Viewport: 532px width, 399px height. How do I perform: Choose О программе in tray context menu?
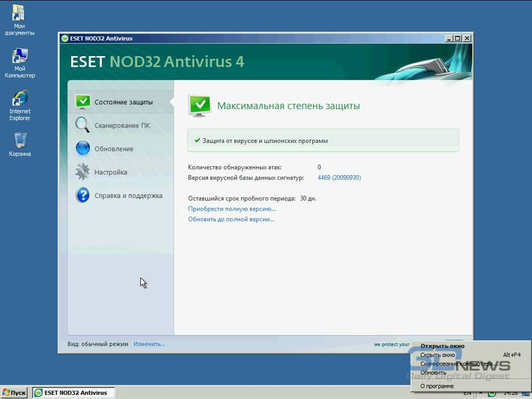pyautogui.click(x=437, y=386)
